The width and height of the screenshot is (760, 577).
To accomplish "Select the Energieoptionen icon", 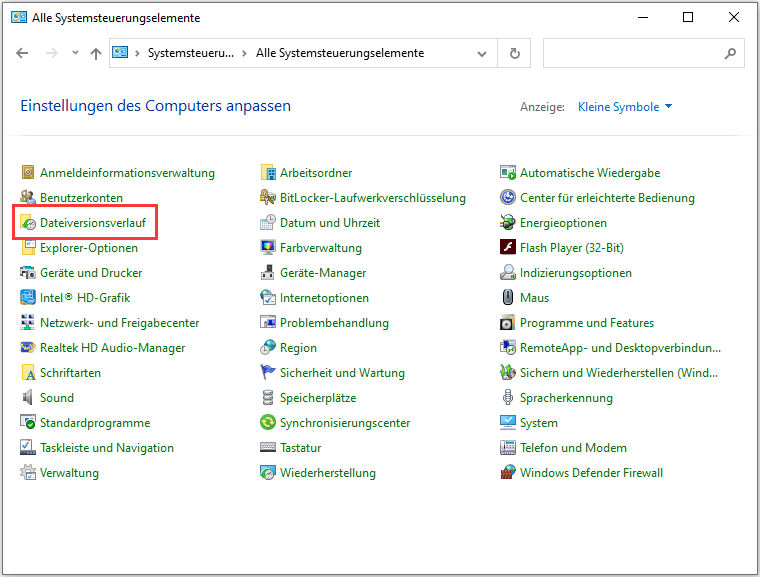I will [x=509, y=223].
